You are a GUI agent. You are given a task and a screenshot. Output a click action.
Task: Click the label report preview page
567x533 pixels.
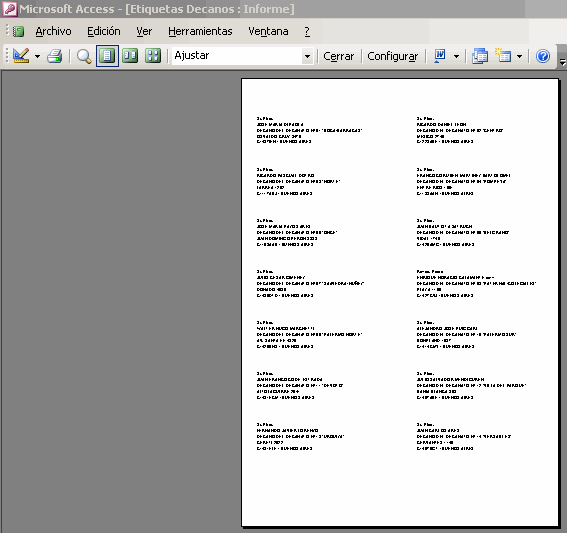click(400, 302)
